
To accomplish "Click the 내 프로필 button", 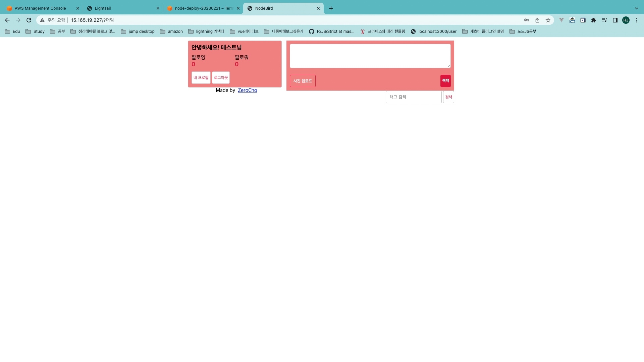I will [201, 77].
